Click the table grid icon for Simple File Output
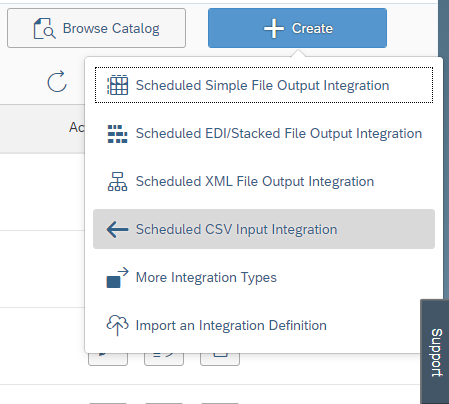Screen dimensions: 449x404 pyautogui.click(x=117, y=85)
